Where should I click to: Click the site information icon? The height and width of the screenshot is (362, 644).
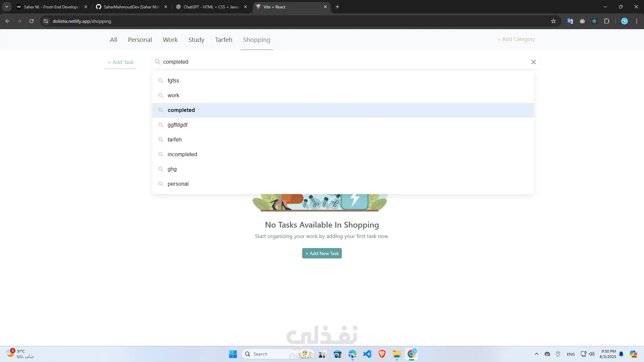46,21
